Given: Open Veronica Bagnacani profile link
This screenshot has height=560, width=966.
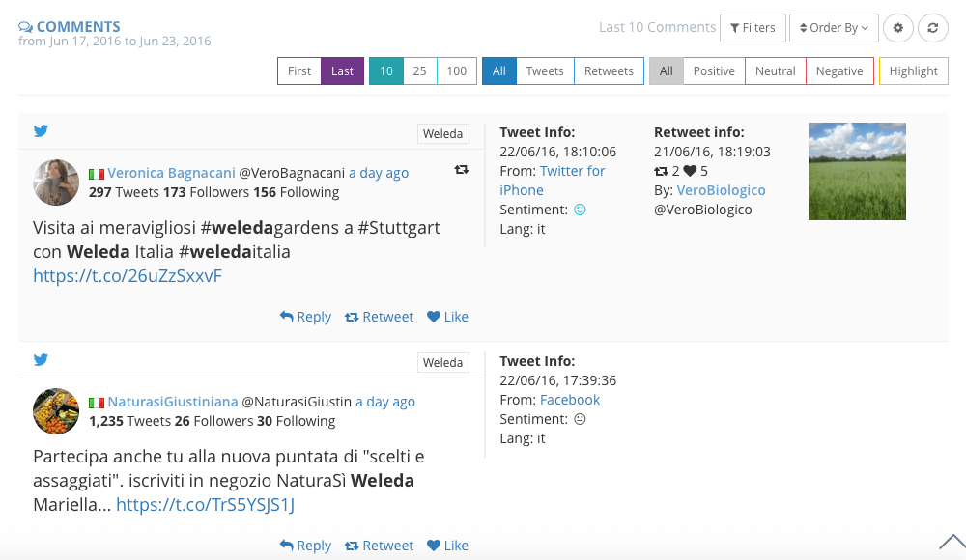Looking at the screenshot, I should point(171,173).
